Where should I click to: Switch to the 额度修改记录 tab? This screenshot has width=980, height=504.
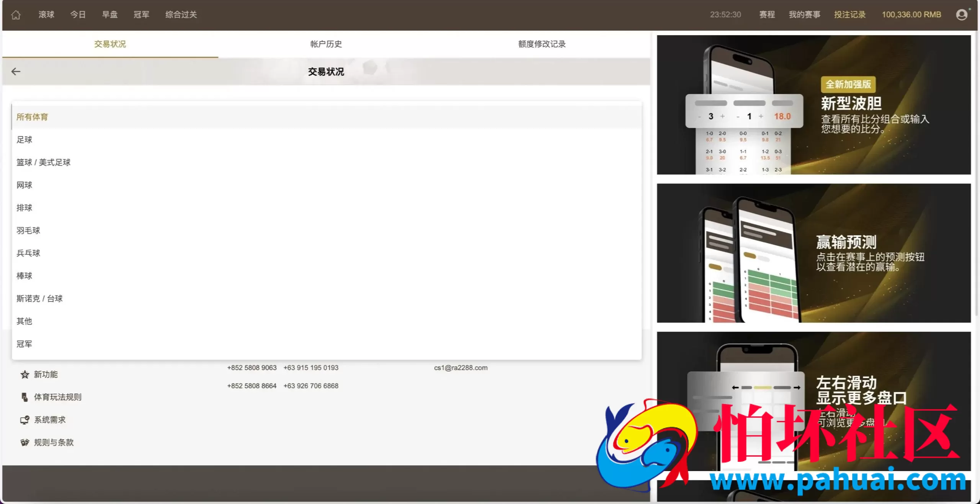coord(542,44)
